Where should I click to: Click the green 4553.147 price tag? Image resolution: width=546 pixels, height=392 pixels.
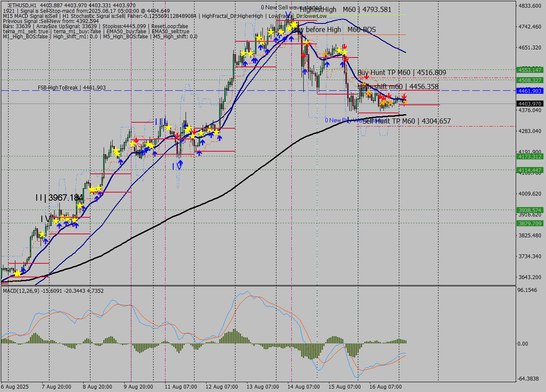[529, 70]
